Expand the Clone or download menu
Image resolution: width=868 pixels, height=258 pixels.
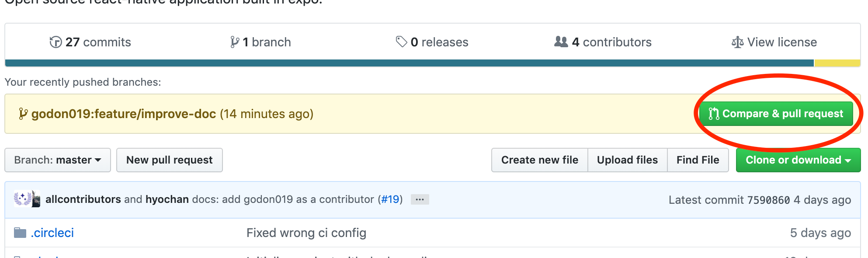point(798,160)
